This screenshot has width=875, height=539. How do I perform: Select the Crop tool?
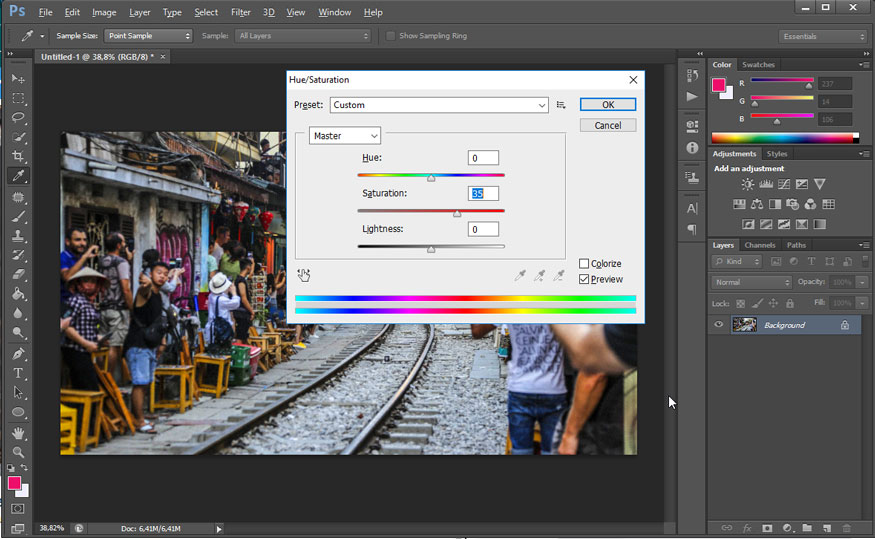click(x=18, y=157)
